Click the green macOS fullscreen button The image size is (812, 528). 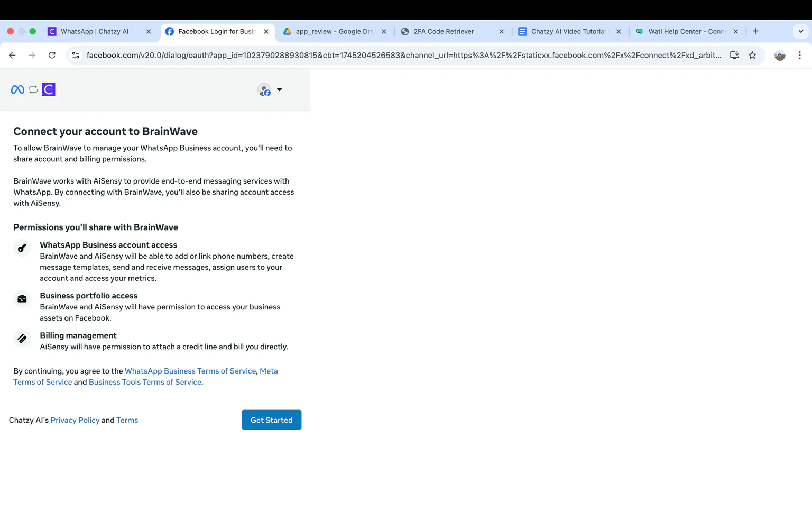pyautogui.click(x=33, y=31)
